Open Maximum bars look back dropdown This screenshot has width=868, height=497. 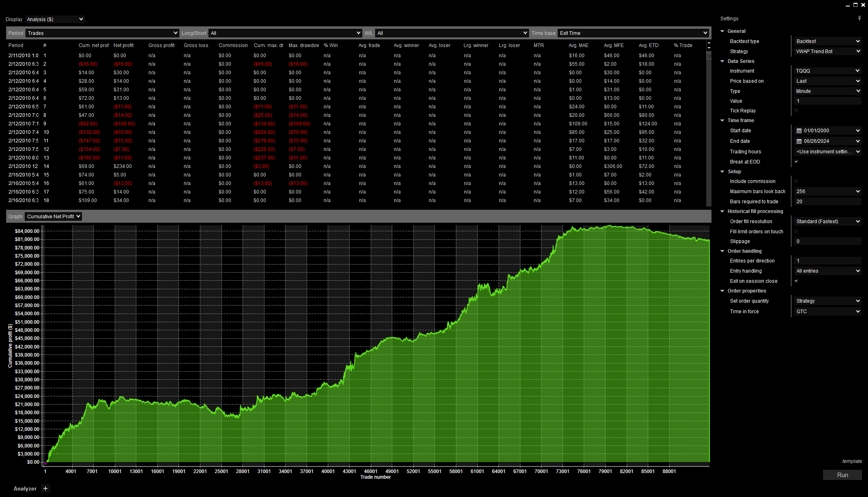(x=828, y=191)
